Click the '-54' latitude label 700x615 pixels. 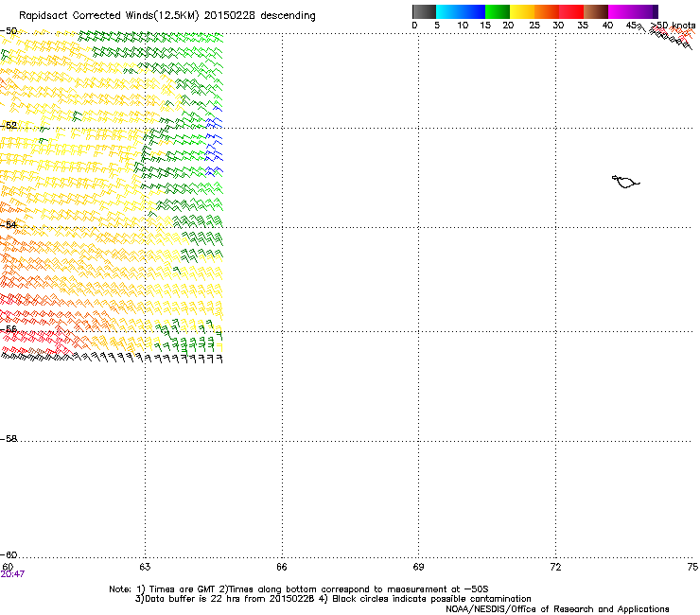click(9, 224)
